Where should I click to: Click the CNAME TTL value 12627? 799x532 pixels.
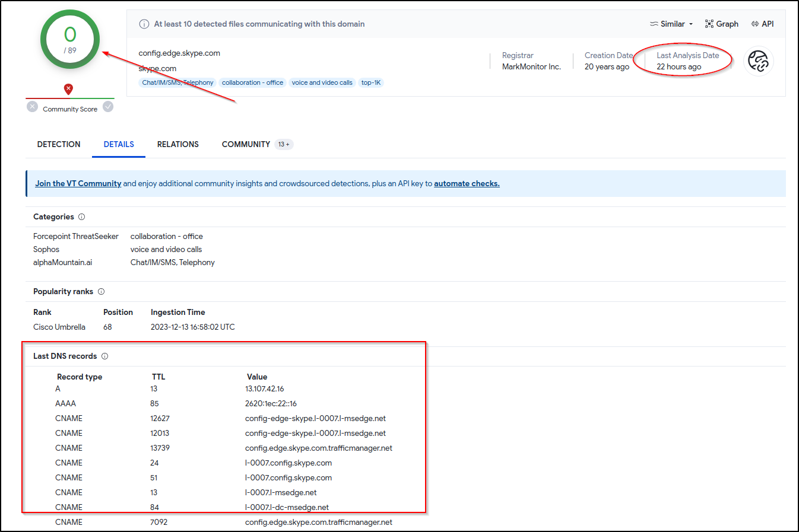click(160, 419)
